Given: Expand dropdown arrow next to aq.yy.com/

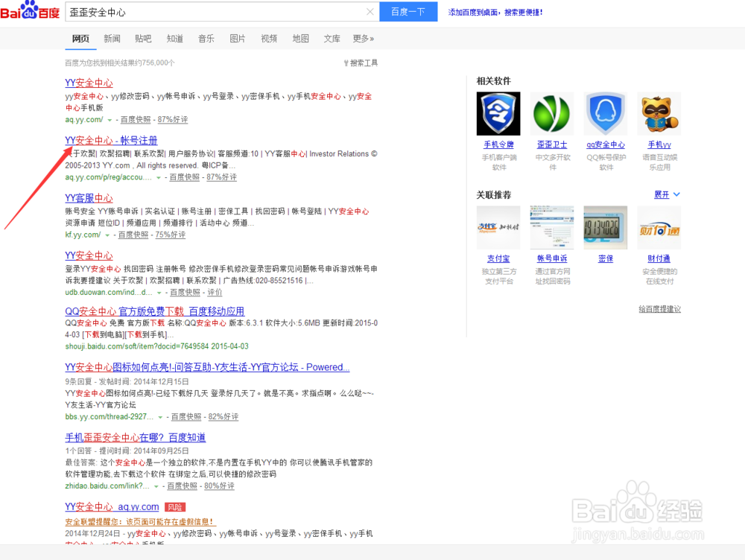Looking at the screenshot, I should pos(110,120).
